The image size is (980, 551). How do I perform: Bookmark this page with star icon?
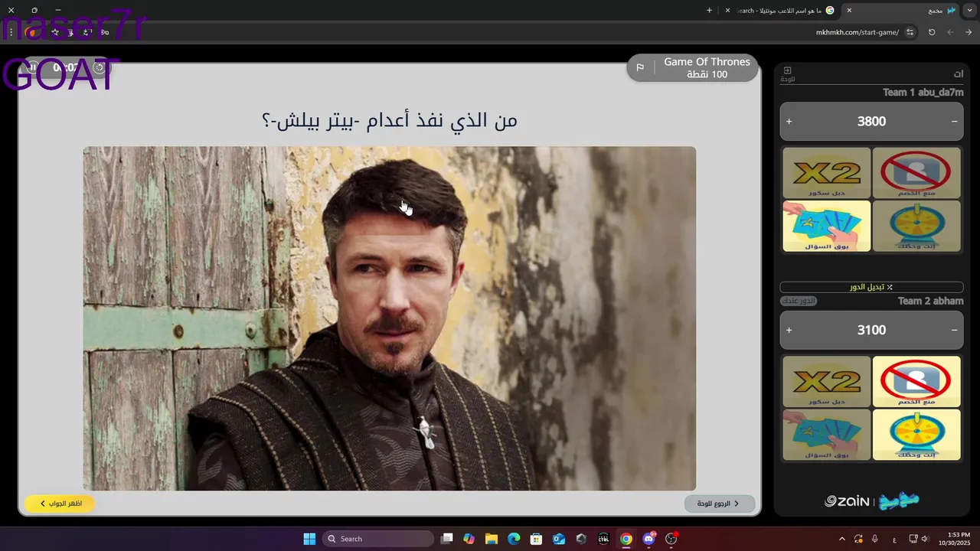click(x=55, y=32)
